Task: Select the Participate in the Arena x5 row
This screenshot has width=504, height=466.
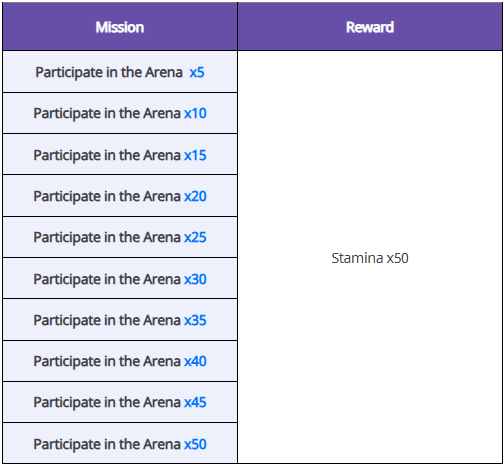Action: pos(120,72)
